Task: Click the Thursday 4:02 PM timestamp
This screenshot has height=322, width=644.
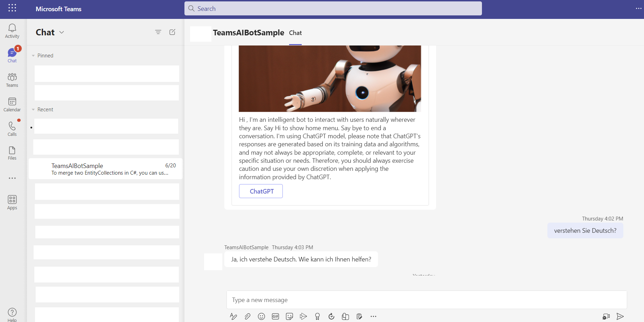Action: click(602, 219)
